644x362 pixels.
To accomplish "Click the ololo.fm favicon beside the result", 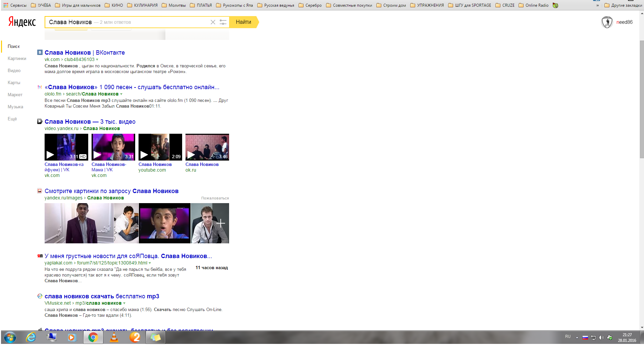I will point(40,87).
